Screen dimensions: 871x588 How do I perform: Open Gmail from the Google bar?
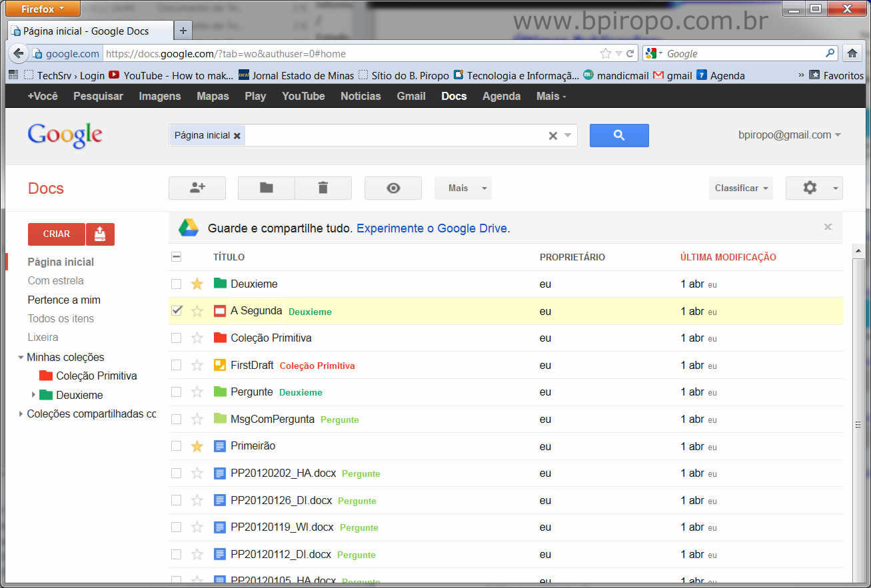(x=411, y=96)
